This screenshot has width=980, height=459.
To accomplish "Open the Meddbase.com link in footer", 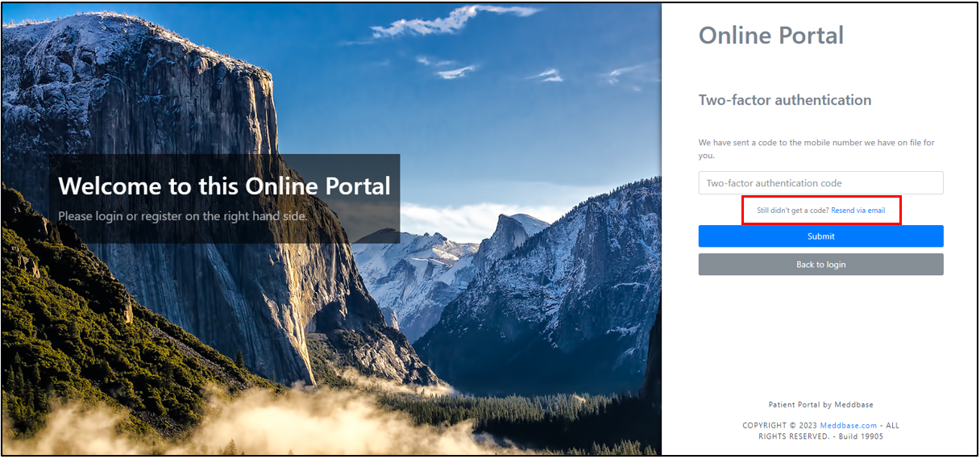I will pos(848,425).
